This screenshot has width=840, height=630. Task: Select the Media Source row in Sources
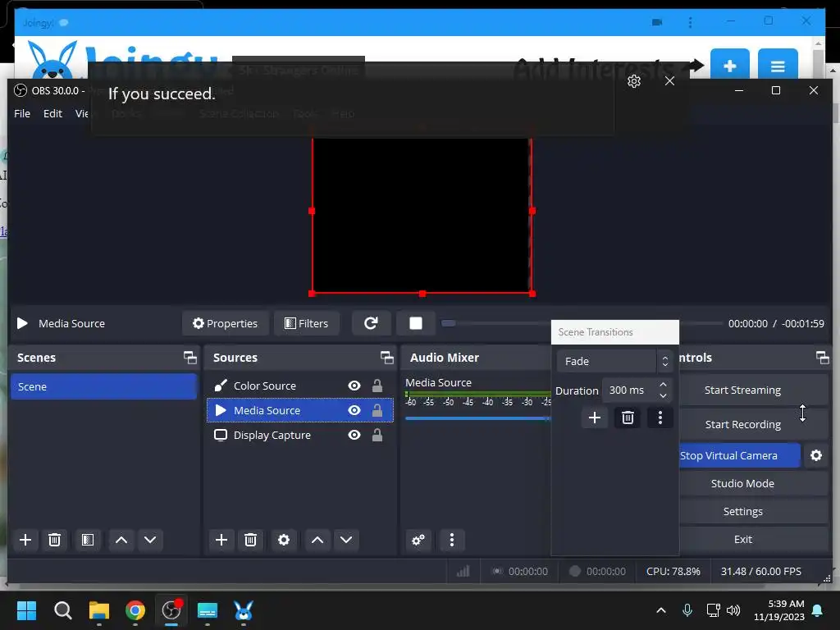pyautogui.click(x=300, y=410)
